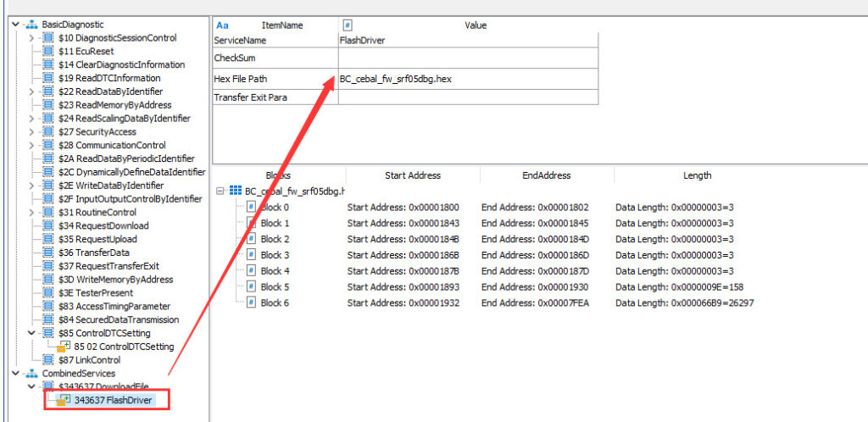Click the ItemName column header

tap(282, 25)
